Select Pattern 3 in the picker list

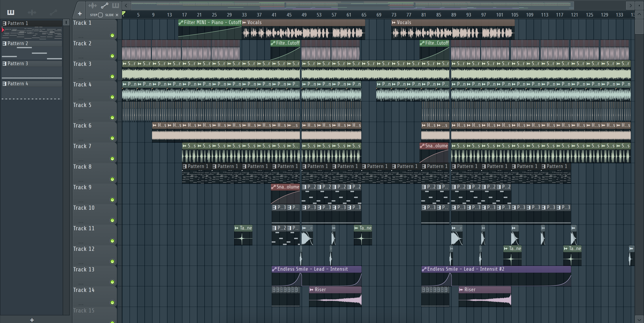click(32, 63)
